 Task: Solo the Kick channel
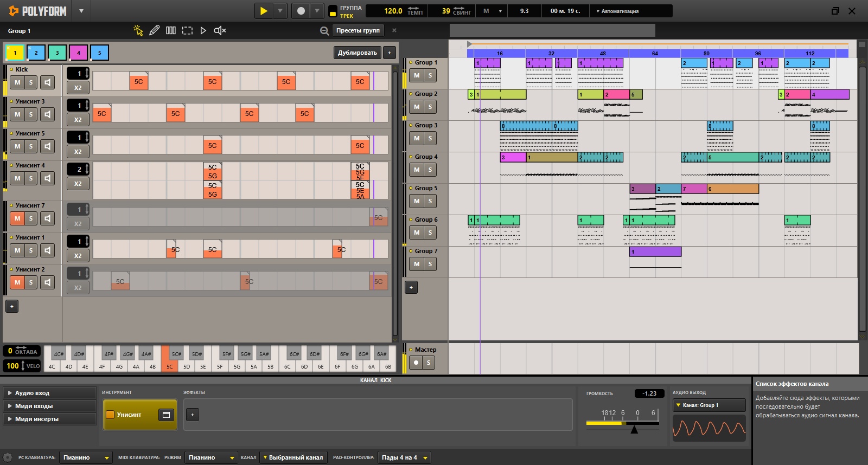pos(31,82)
